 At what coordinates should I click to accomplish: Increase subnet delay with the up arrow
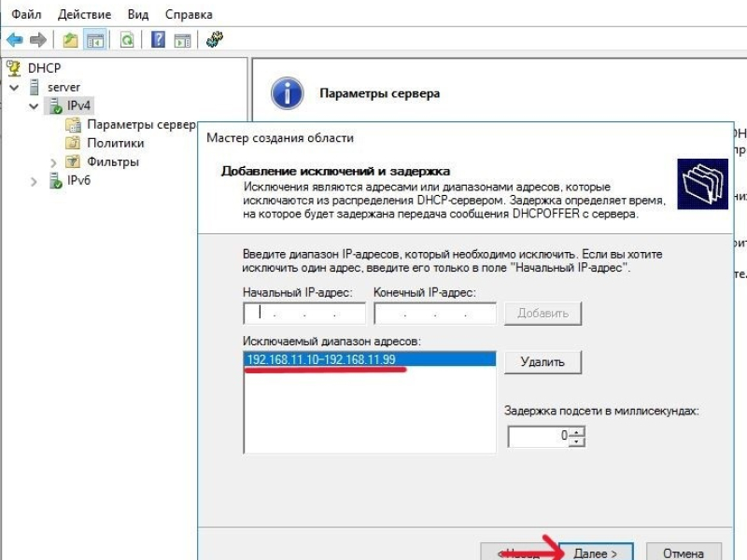click(x=577, y=432)
